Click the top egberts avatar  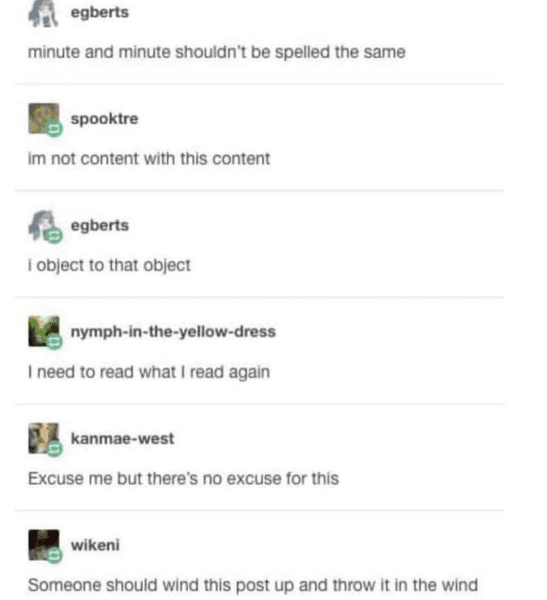tap(43, 13)
